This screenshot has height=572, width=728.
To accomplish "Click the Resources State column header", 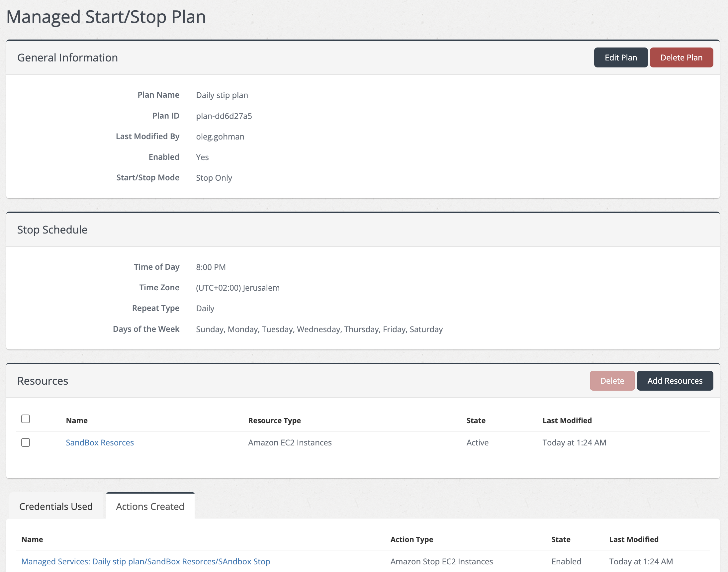I will 476,421.
